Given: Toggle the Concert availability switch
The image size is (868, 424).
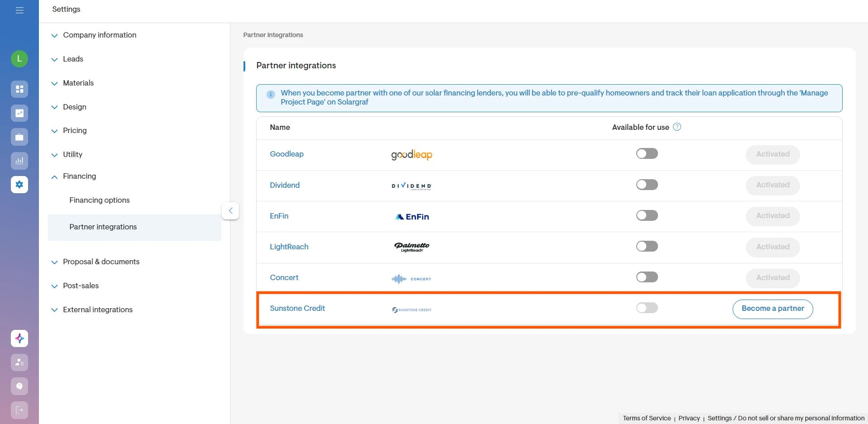Looking at the screenshot, I should pyautogui.click(x=647, y=277).
